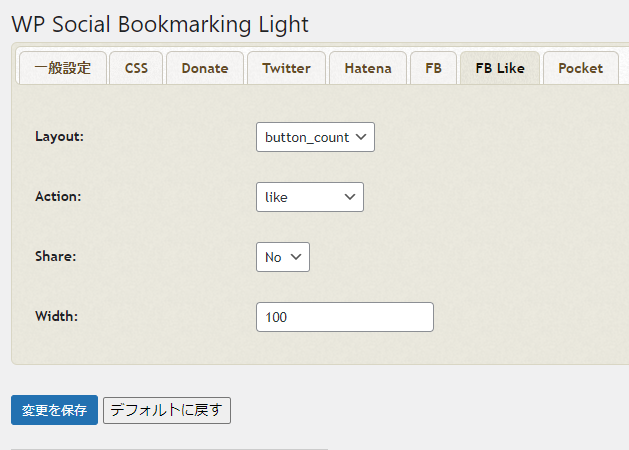Switch to the FB tab
Screen dimensions: 629x450
point(433,68)
